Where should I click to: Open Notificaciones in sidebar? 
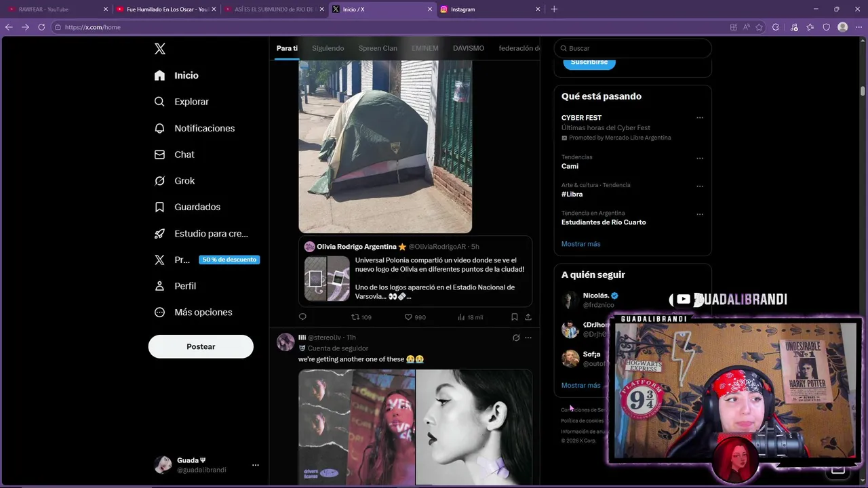[x=194, y=128]
